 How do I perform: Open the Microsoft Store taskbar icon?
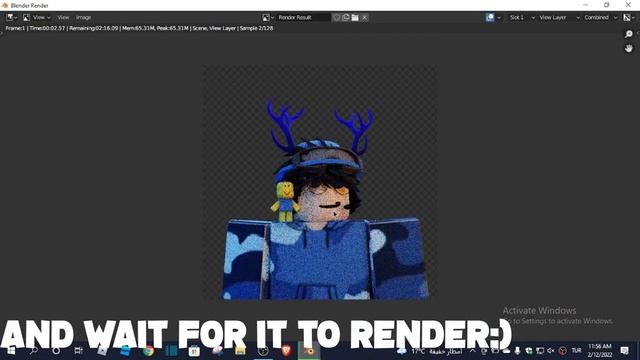click(x=194, y=351)
